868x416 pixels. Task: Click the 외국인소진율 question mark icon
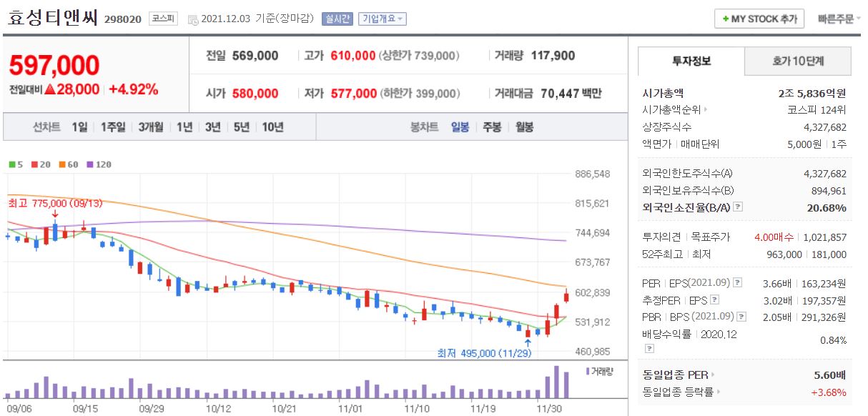pyautogui.click(x=738, y=205)
